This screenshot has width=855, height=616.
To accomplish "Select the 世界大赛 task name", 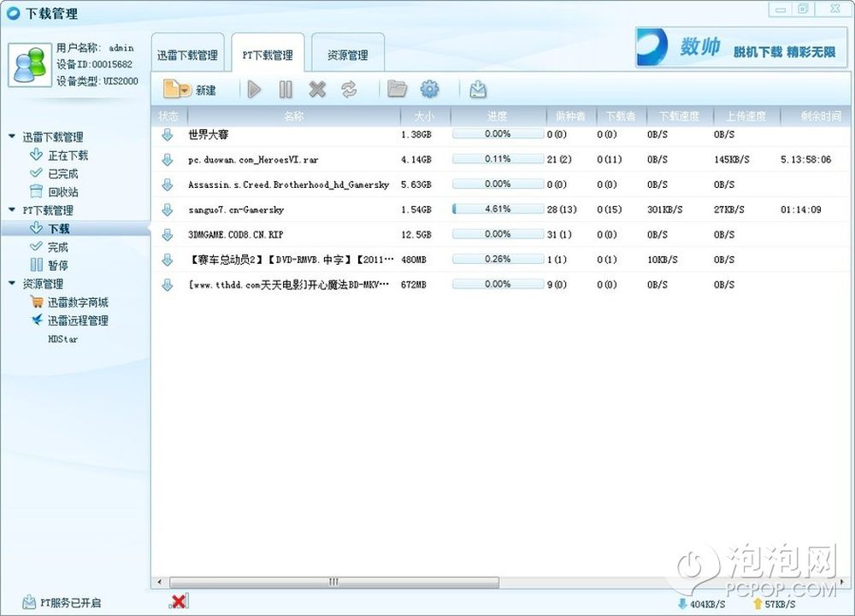I will pyautogui.click(x=209, y=134).
